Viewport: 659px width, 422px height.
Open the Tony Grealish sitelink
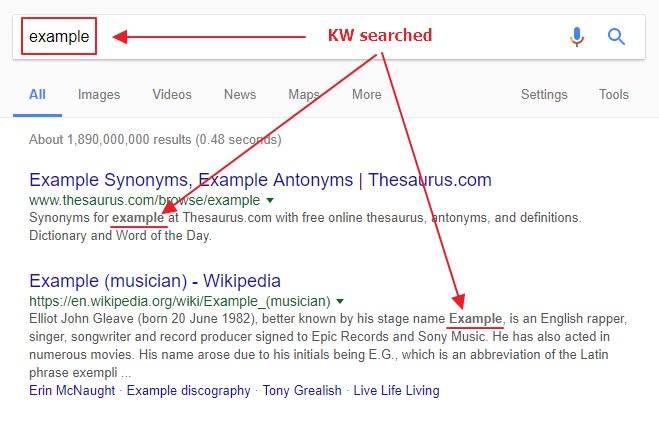click(302, 390)
